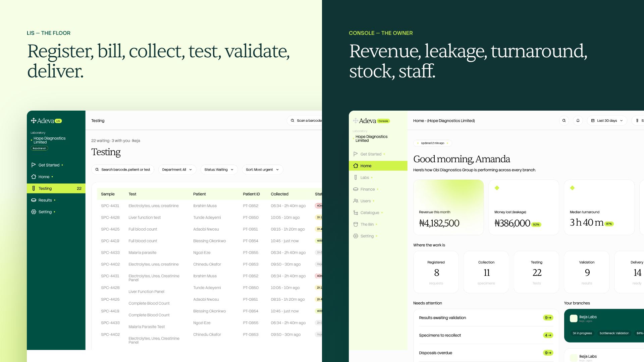
Task: Open Setting icon in Console sidebar
Action: 356,236
